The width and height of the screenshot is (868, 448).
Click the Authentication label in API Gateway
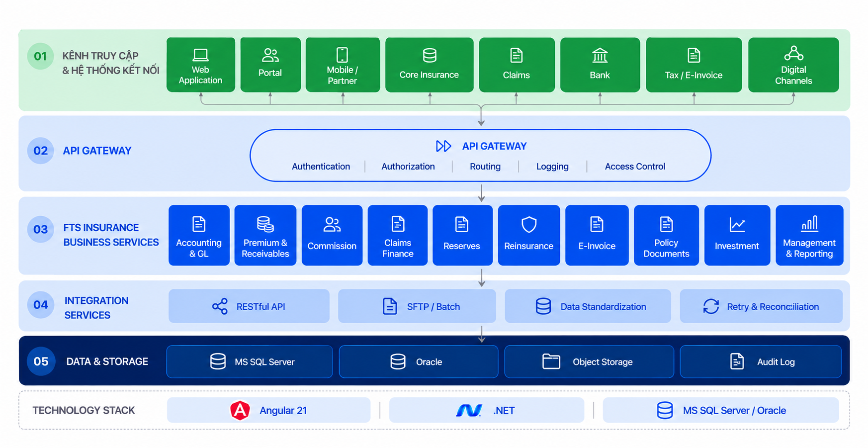pos(321,167)
